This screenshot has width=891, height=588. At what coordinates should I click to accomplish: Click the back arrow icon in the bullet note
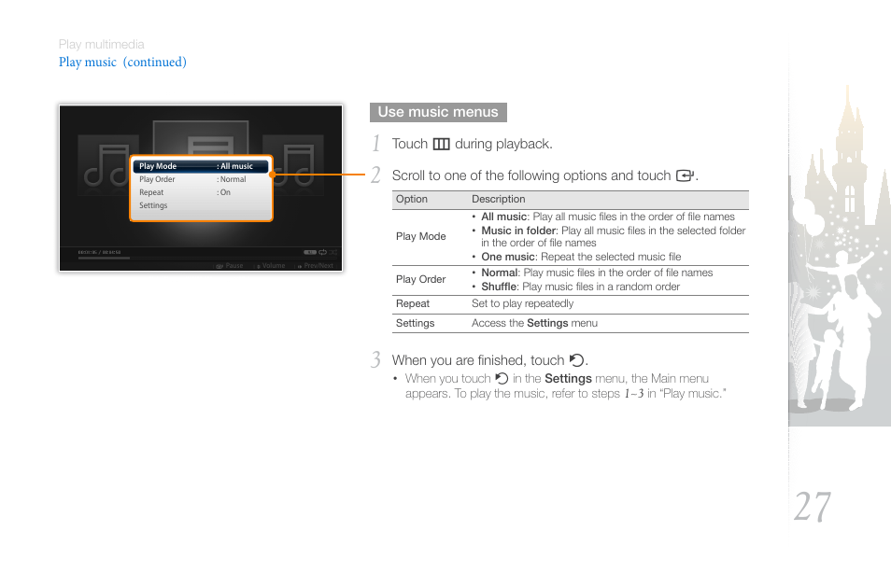[x=502, y=378]
